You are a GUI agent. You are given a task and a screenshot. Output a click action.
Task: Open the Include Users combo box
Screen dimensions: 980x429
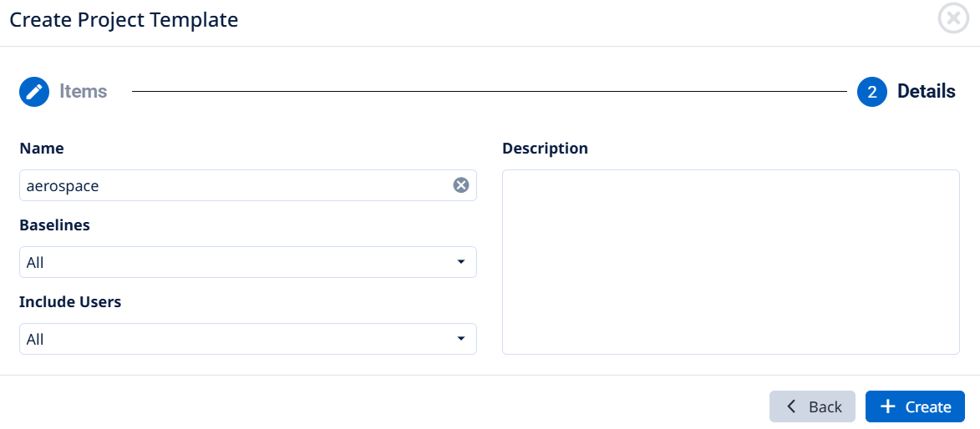pos(248,339)
